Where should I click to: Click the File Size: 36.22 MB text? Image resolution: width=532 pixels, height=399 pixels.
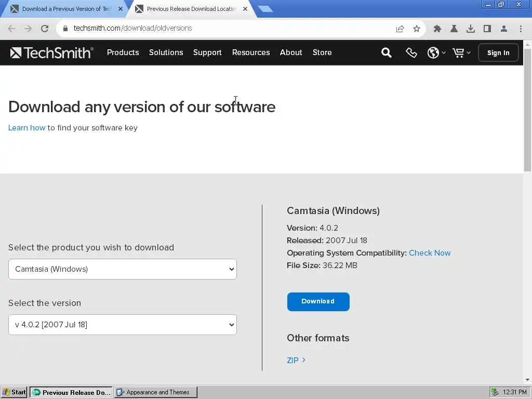pos(322,265)
